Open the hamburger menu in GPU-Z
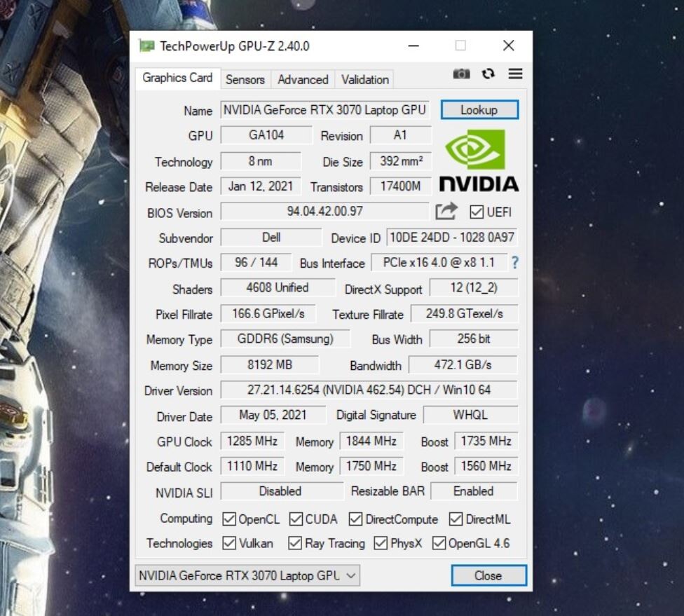This screenshot has height=616, width=684. click(515, 74)
